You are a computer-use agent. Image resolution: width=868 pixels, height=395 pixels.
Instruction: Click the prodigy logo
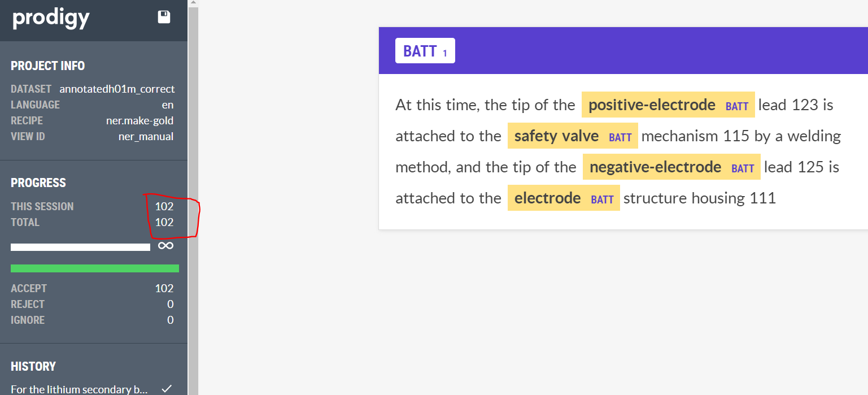point(51,19)
